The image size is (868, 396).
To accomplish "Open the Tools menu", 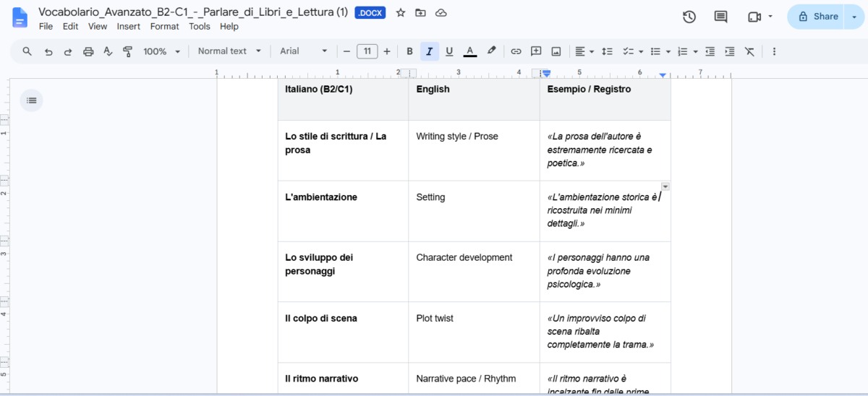I will [x=199, y=27].
